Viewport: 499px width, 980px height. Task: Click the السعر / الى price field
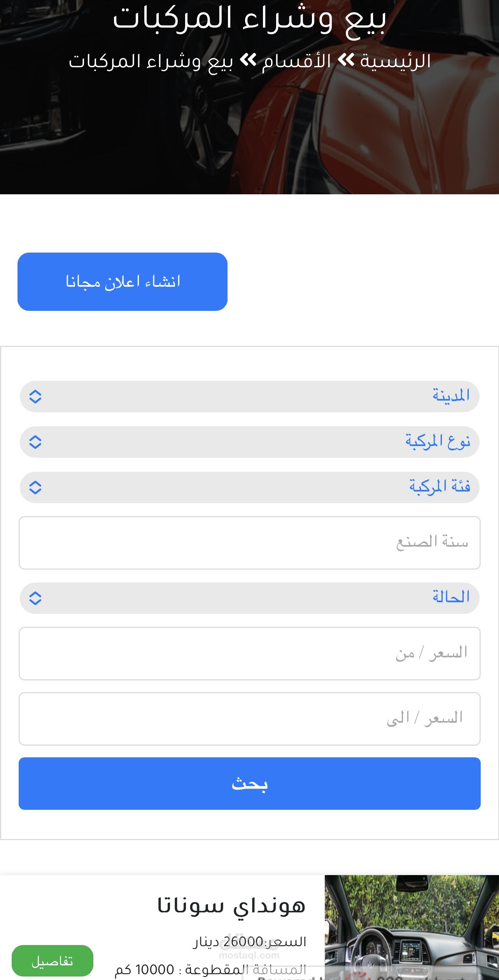click(x=249, y=718)
